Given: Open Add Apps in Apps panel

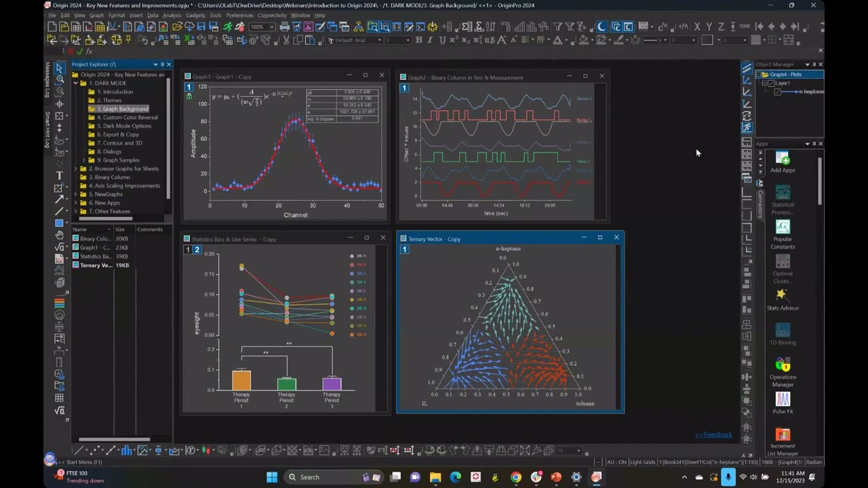Looking at the screenshot, I should coord(783,163).
